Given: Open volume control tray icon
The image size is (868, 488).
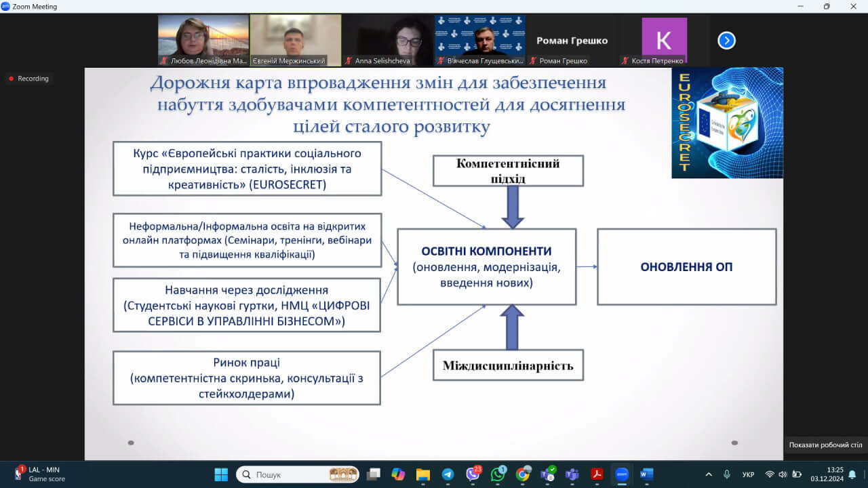Looking at the screenshot, I should click(x=783, y=474).
